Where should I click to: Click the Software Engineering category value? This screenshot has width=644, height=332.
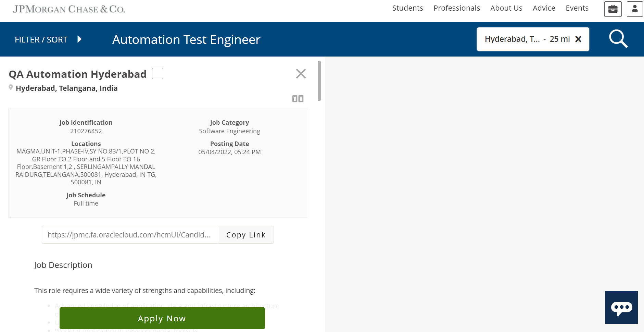tap(229, 131)
